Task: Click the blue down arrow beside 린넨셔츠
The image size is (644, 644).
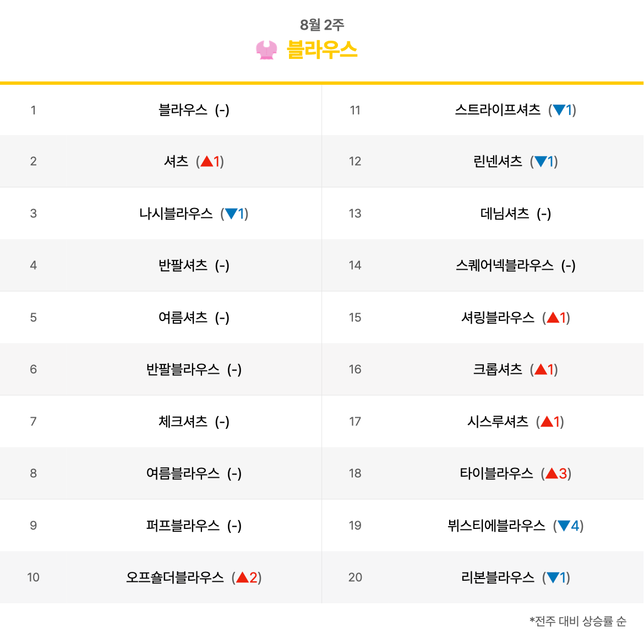Action: 541,161
